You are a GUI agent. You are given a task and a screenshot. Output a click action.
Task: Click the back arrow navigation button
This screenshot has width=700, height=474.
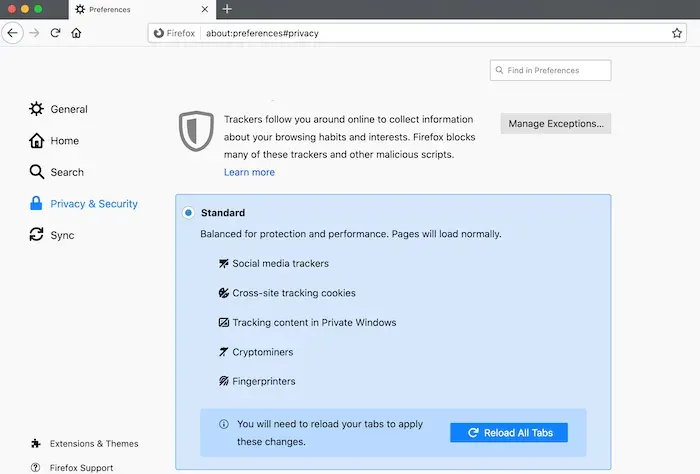(12, 33)
